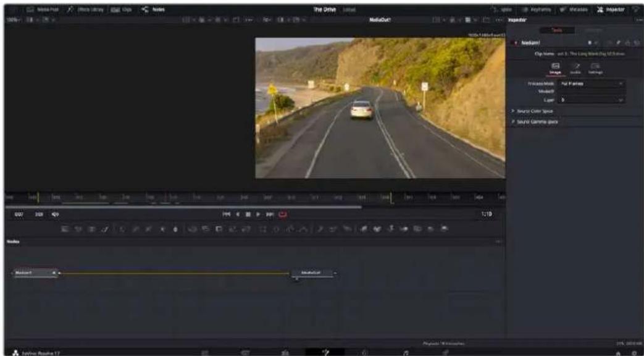Open the Process Mode dropdown
The height and width of the screenshot is (356, 644).
[592, 83]
